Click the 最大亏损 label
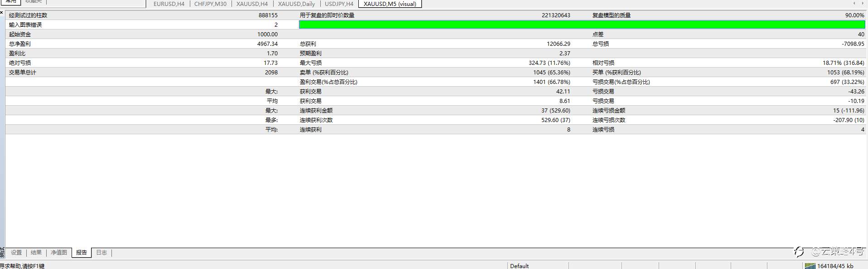 pos(311,63)
